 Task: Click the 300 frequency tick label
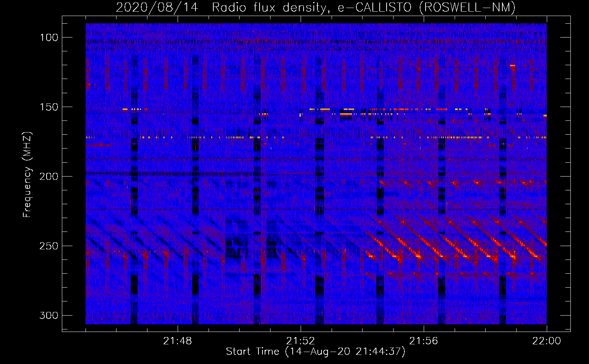click(x=49, y=315)
